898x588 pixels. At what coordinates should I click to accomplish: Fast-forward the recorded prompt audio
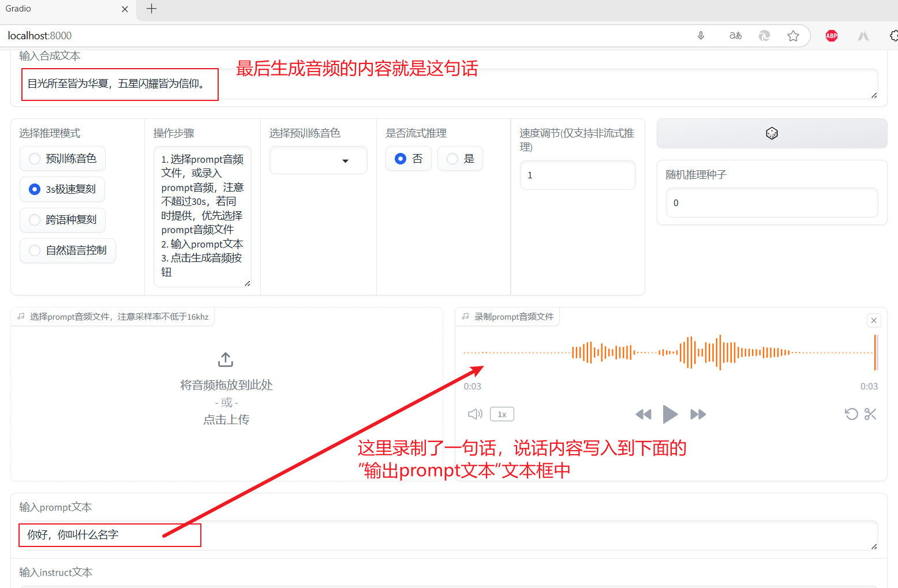pos(698,414)
